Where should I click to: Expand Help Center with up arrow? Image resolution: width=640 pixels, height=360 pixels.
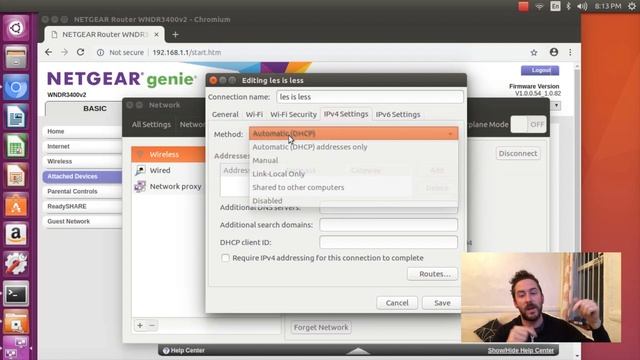coord(358,351)
